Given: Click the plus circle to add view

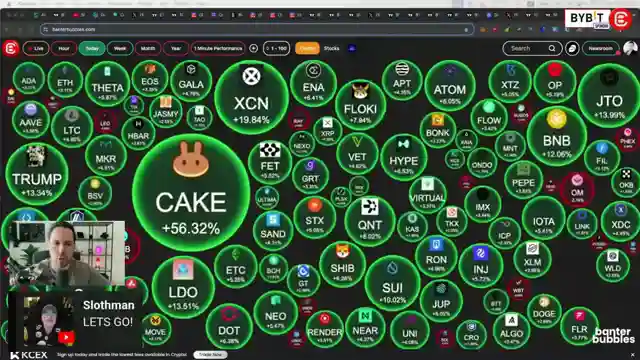Looking at the screenshot, I should click(x=253, y=49).
